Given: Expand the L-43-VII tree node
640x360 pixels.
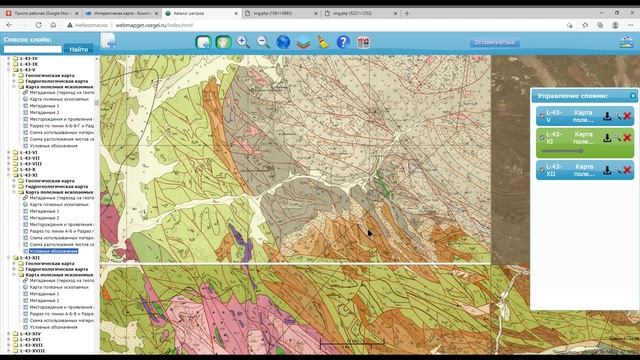Looking at the screenshot, I should click(9, 158).
